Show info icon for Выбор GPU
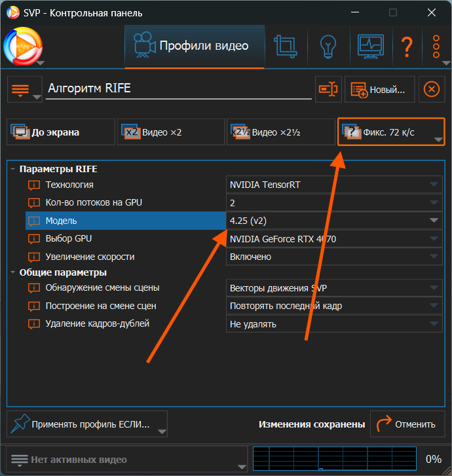Viewport: 452px width, 476px height. coord(34,238)
